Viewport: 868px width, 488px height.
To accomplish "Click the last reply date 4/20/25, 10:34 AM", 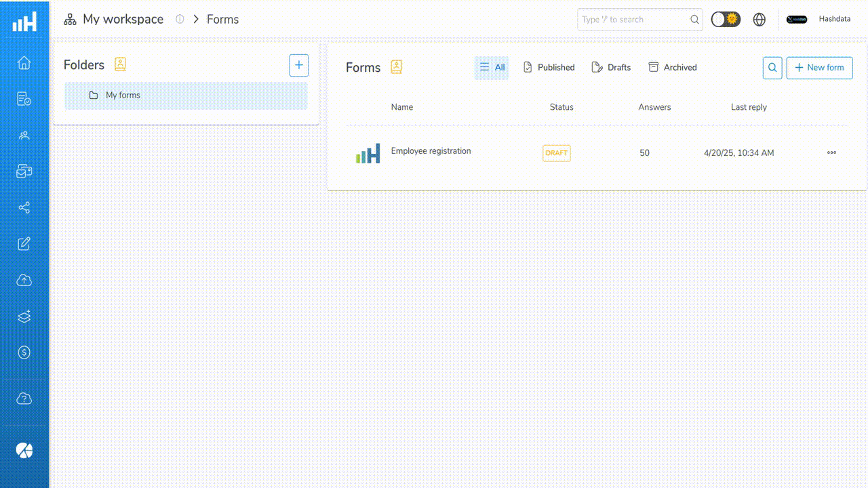I will tap(739, 153).
